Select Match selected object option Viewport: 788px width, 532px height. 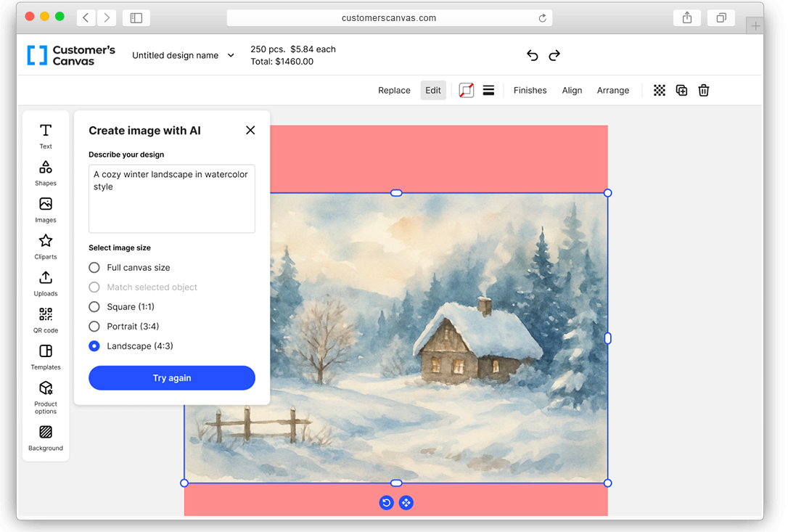tap(143, 287)
